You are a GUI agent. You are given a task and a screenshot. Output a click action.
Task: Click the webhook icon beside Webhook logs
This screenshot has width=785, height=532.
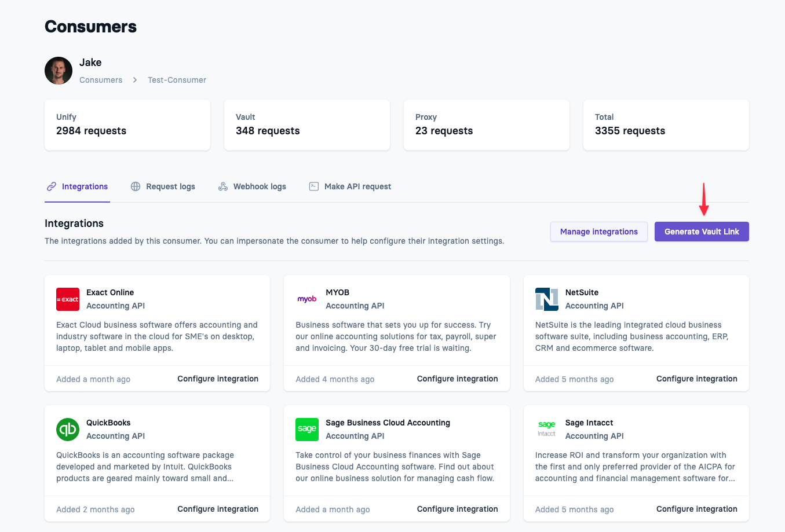223,186
